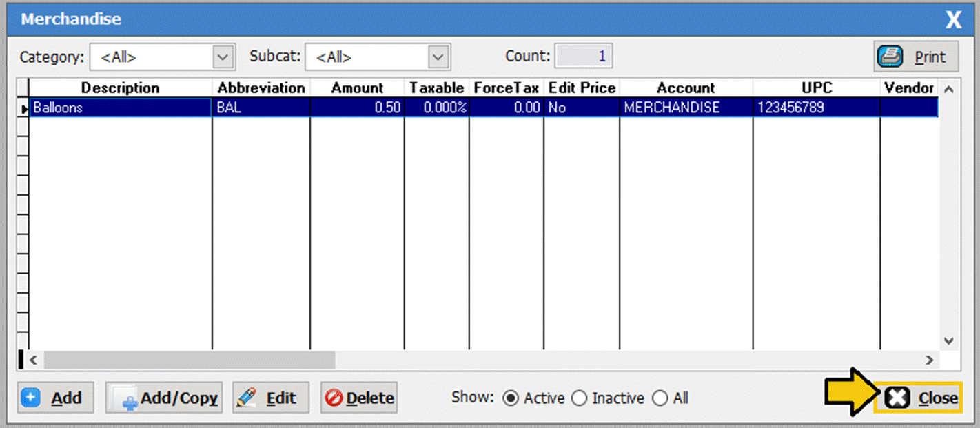Show only Inactive merchandise items
This screenshot has width=980, height=428.
pos(580,398)
